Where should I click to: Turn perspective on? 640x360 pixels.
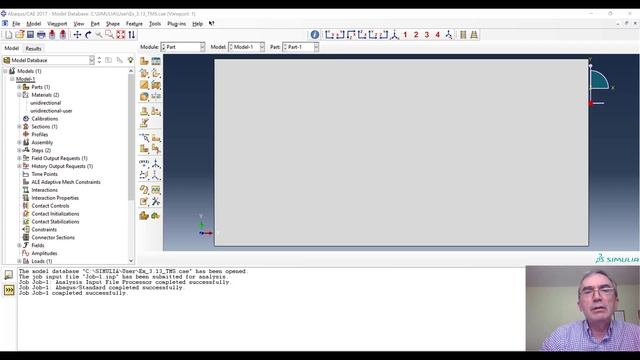(474, 35)
